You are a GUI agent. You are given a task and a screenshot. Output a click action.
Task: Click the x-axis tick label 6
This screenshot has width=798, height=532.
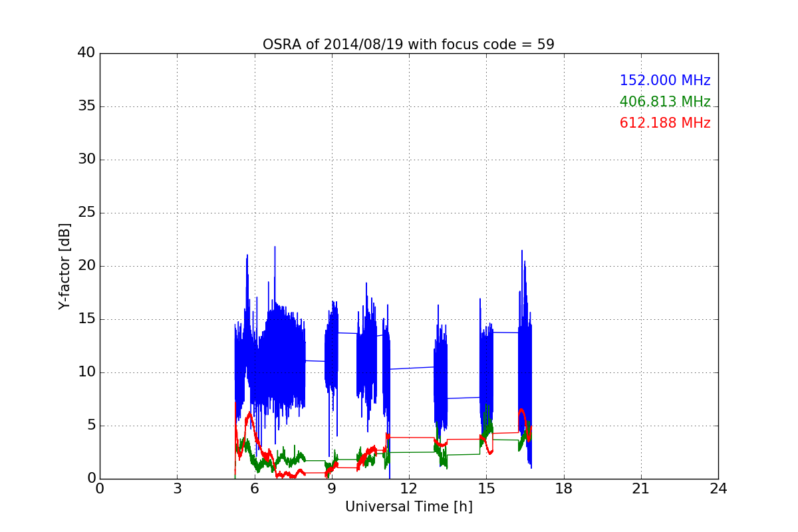(x=254, y=489)
